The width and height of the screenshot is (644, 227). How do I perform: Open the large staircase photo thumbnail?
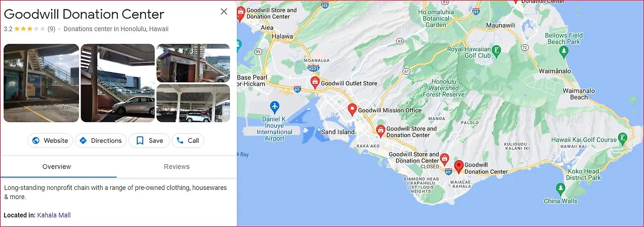click(41, 83)
